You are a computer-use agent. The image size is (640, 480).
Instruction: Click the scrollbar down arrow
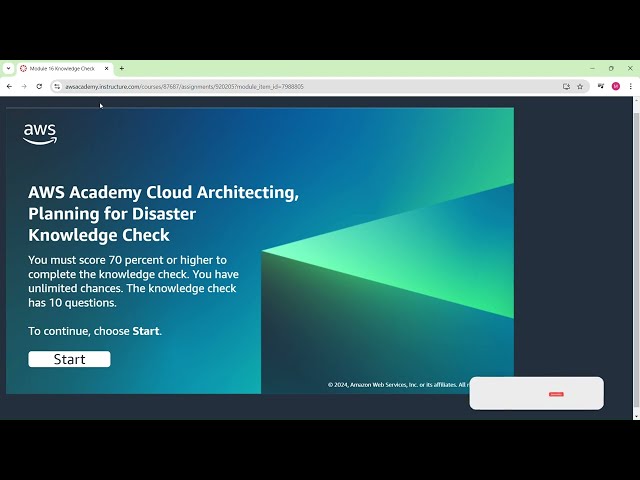point(636,416)
